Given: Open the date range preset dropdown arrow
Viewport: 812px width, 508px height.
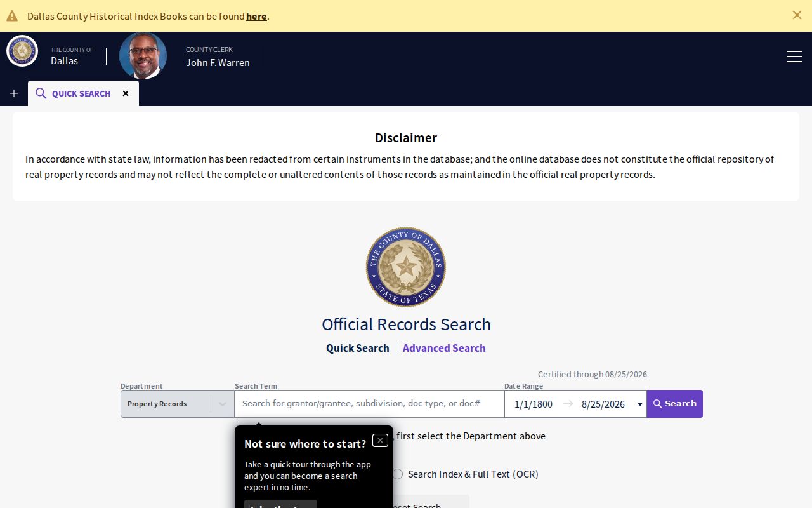Looking at the screenshot, I should [639, 404].
